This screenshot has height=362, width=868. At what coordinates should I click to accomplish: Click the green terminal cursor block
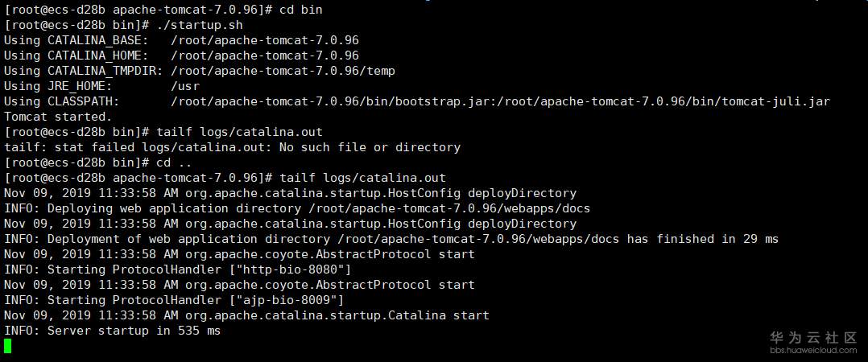[8, 346]
